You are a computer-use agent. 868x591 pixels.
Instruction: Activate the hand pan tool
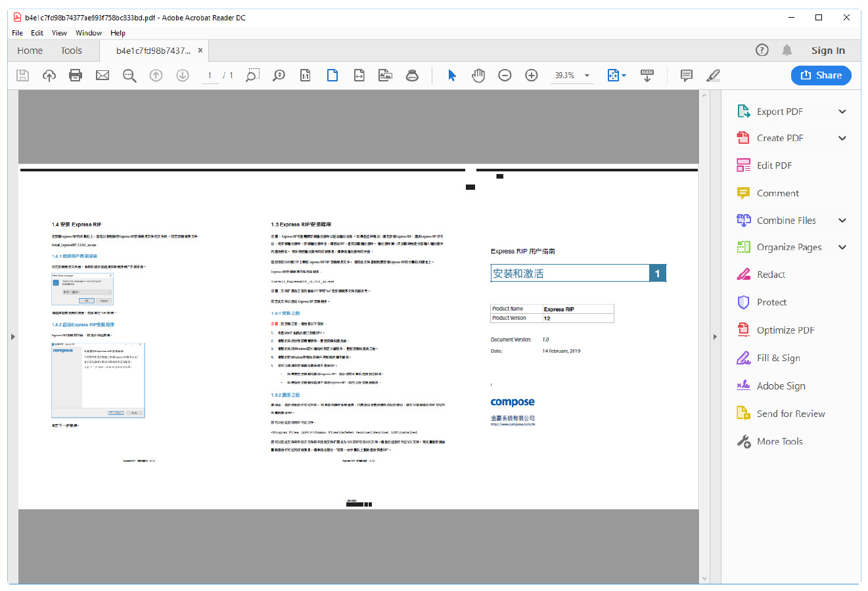(x=478, y=76)
